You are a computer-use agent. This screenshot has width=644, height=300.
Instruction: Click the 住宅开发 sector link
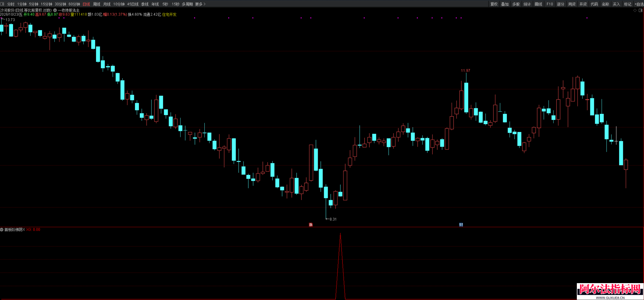[169, 15]
